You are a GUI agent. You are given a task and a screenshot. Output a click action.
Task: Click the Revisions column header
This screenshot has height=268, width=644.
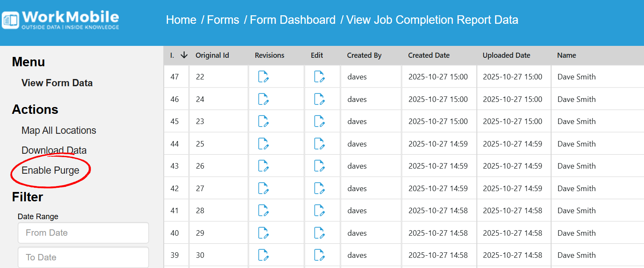(269, 55)
